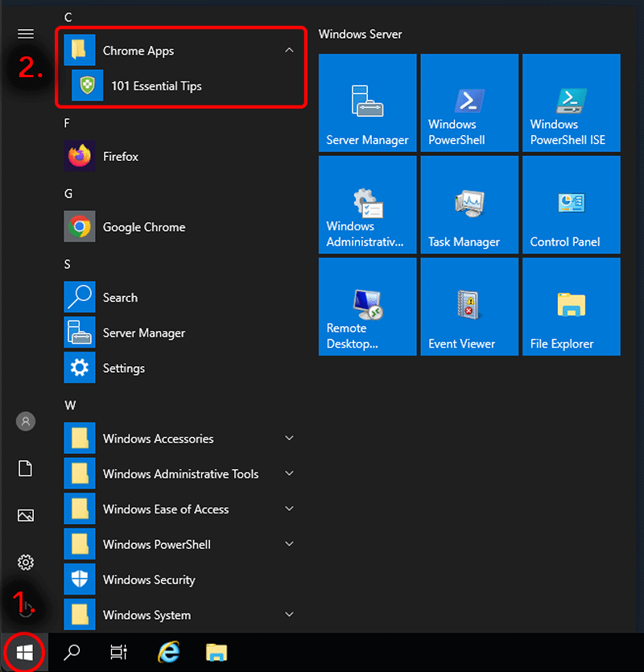
Task: Open 101 Essential Tips app
Action: point(156,86)
